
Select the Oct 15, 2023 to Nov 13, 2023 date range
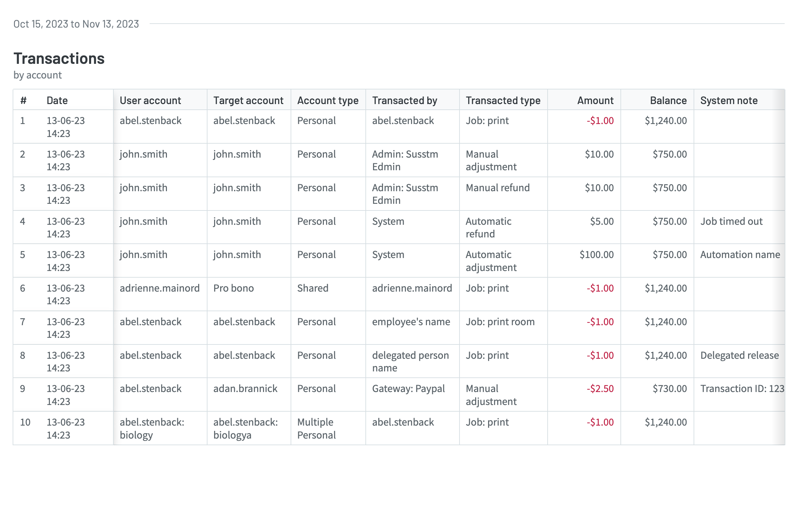coord(76,24)
